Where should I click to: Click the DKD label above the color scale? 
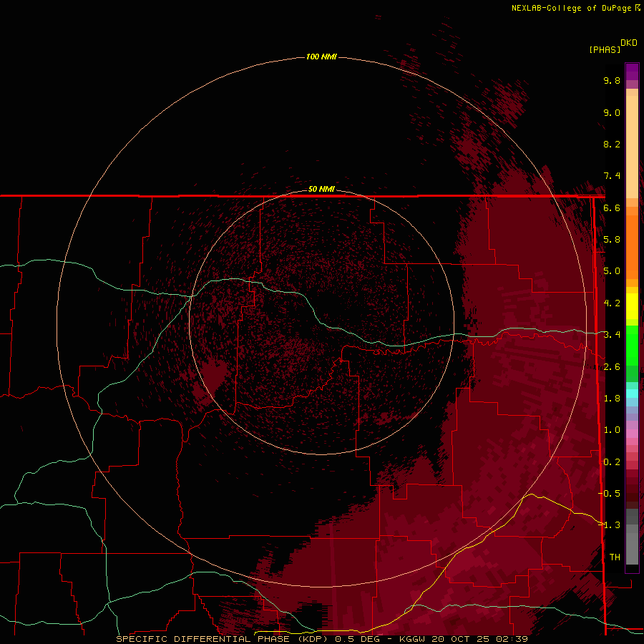[628, 43]
